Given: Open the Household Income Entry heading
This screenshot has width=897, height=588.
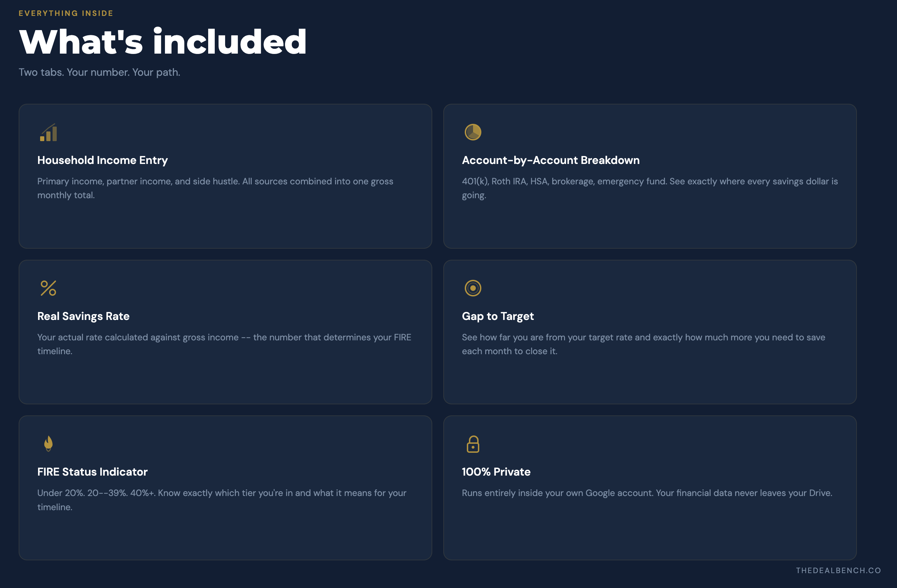Looking at the screenshot, I should point(102,160).
